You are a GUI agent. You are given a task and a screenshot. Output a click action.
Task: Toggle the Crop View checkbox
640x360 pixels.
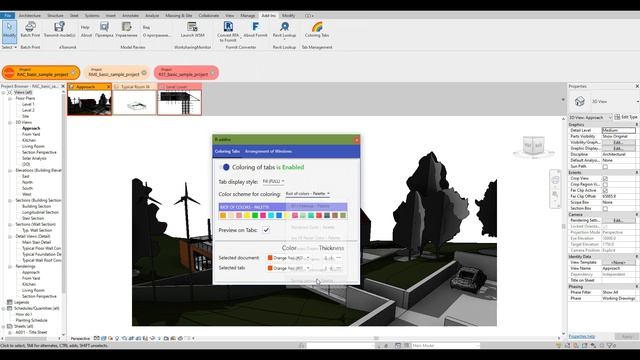pyautogui.click(x=605, y=178)
